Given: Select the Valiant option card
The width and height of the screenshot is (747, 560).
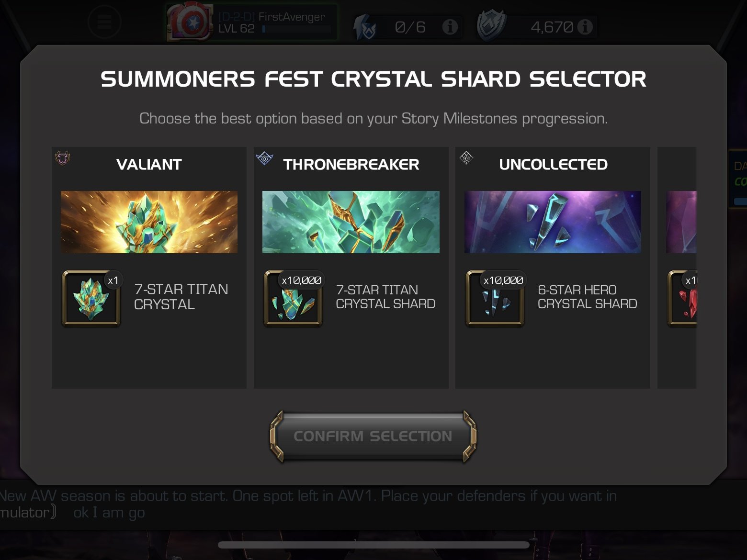Looking at the screenshot, I should tap(149, 268).
